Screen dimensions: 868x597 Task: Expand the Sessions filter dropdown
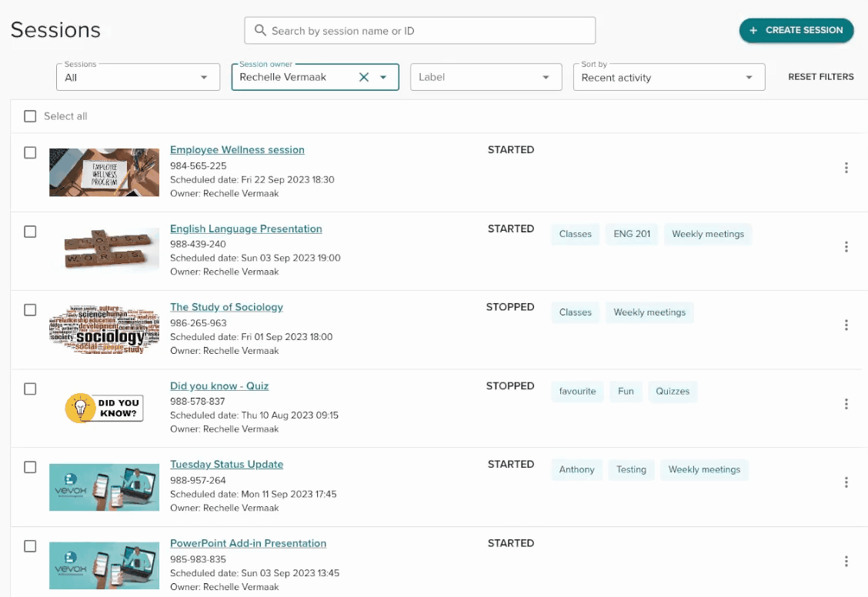point(134,78)
